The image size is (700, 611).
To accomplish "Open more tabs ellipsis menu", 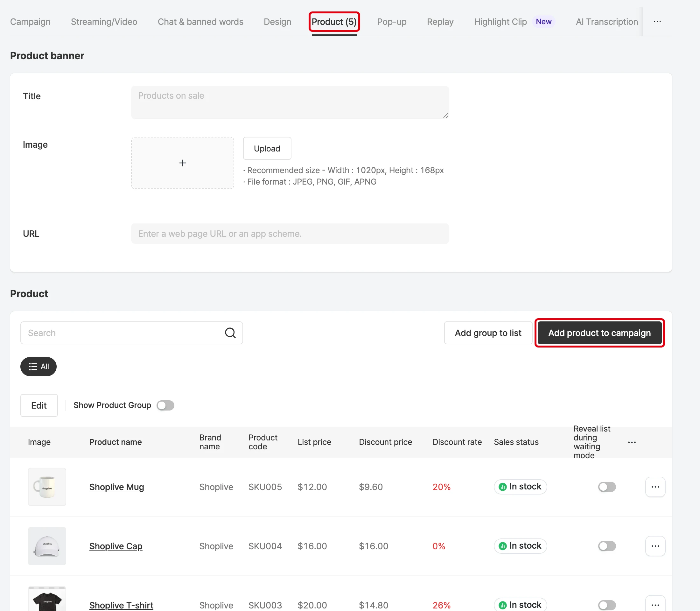I will click(x=657, y=22).
